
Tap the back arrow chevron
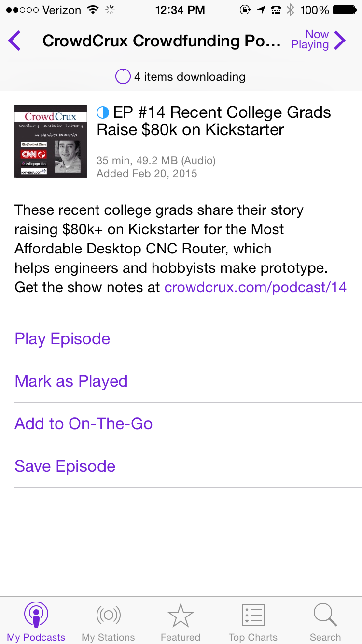15,41
